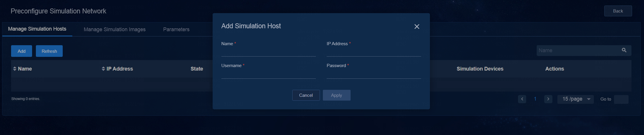Focus the IP Address input field

[x=374, y=52]
